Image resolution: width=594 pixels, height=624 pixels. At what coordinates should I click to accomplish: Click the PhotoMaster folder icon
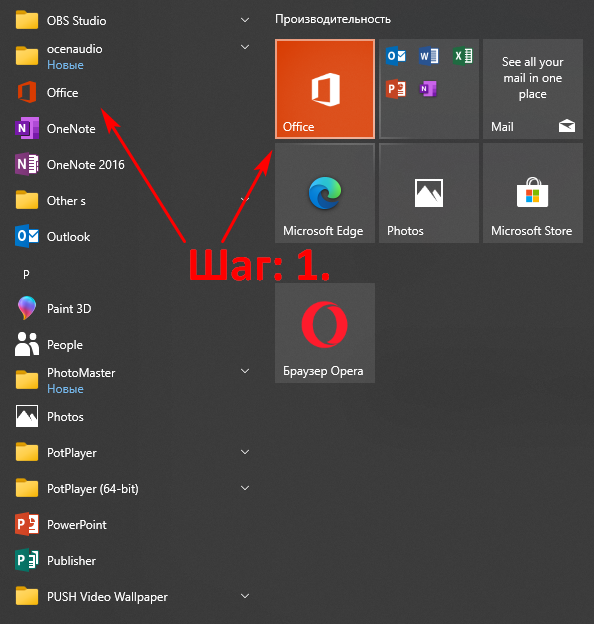tap(27, 379)
